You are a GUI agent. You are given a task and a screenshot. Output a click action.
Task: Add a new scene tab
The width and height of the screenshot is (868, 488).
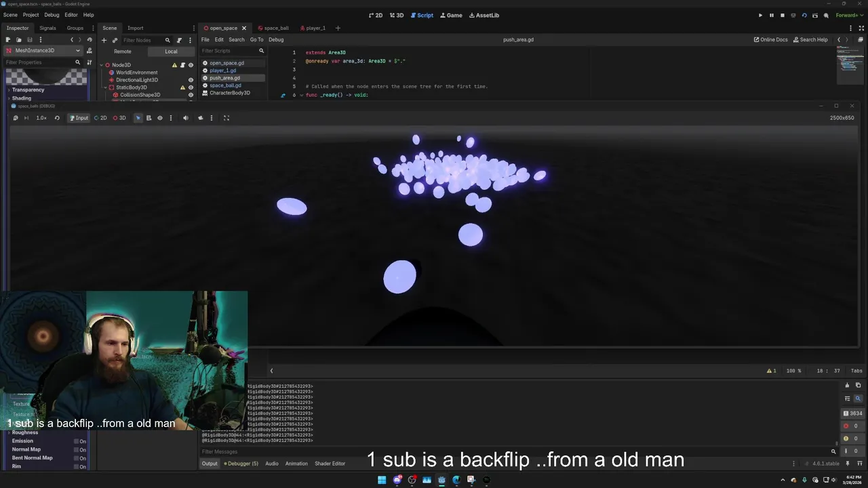click(x=338, y=28)
